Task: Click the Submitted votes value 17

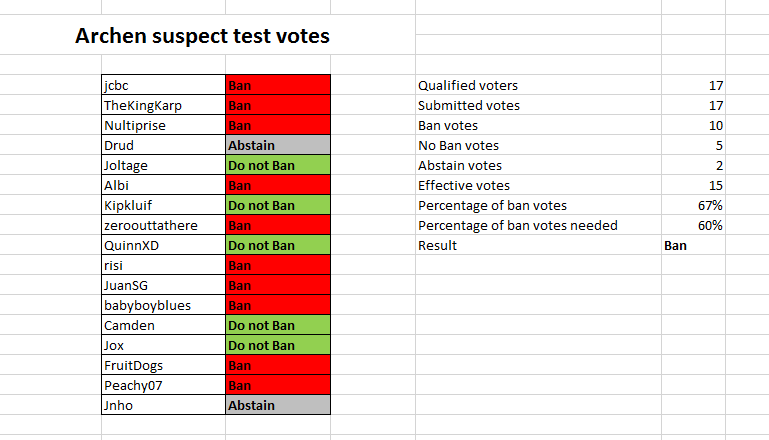Action: (693, 105)
